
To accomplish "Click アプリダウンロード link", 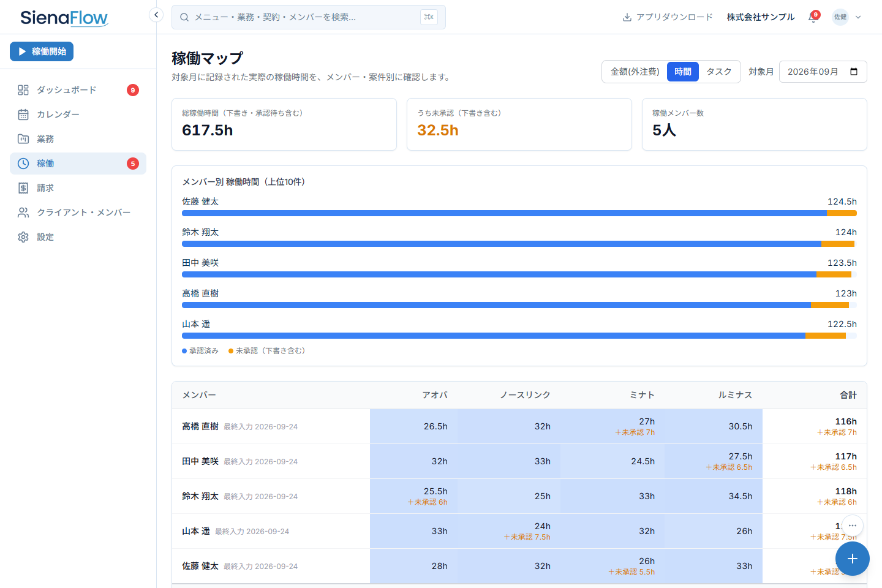I will (668, 17).
